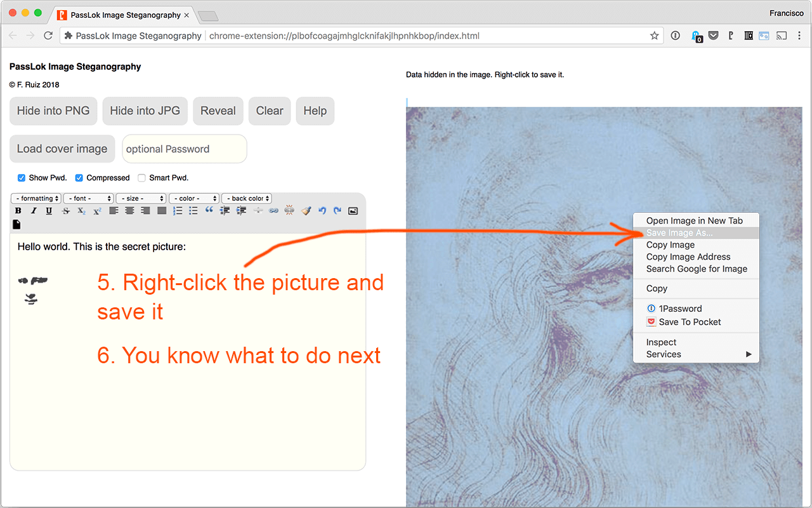The image size is (812, 508).
Task: Focus the optional Password field
Action: tap(185, 149)
